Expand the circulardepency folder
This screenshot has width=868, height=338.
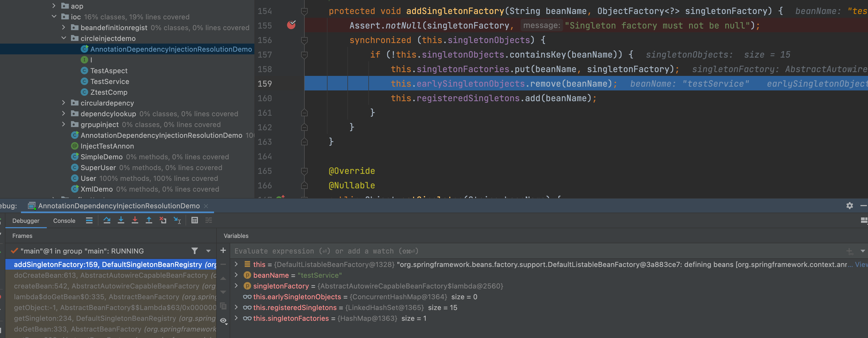(x=64, y=103)
